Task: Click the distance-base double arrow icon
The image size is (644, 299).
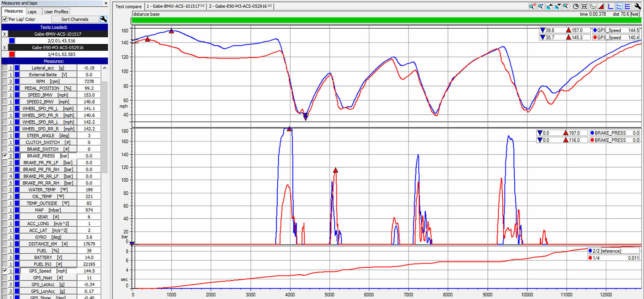Action: coord(584,6)
